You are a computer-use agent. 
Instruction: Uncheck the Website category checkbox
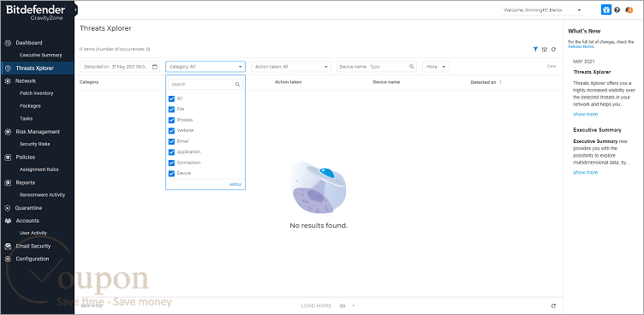click(x=171, y=131)
